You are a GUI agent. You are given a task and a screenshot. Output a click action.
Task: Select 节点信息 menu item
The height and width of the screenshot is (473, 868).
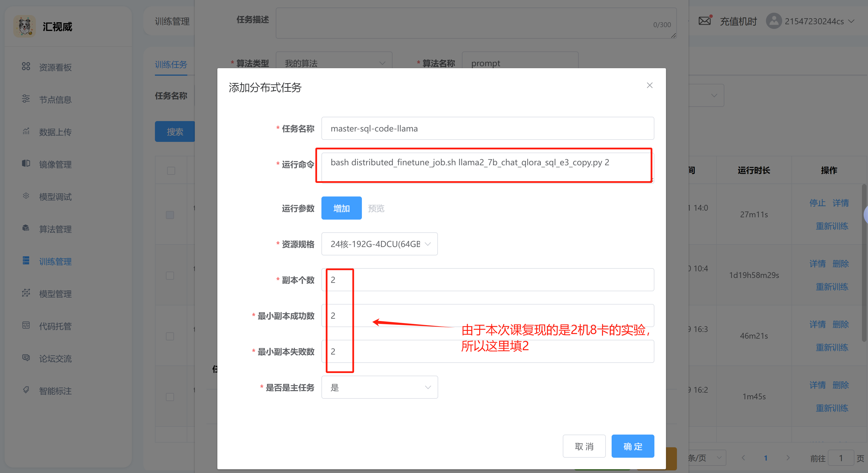point(55,99)
